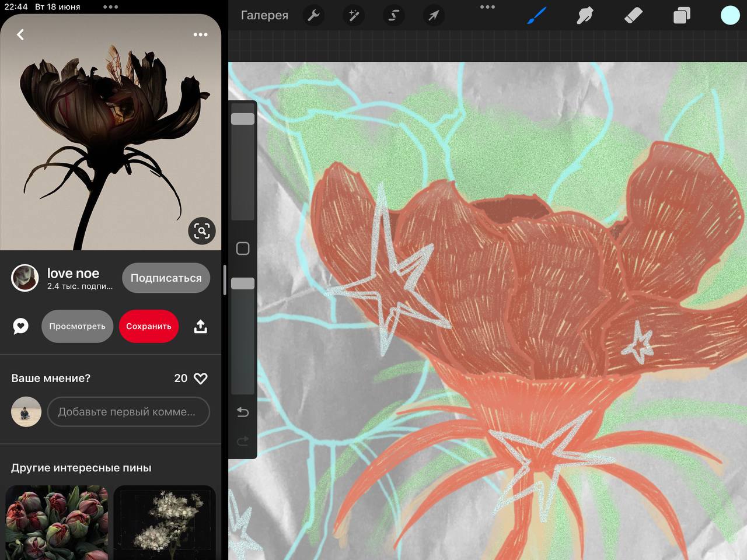Viewport: 747px width, 560px height.
Task: Open the Adjustments magic wand menu
Action: (x=354, y=15)
